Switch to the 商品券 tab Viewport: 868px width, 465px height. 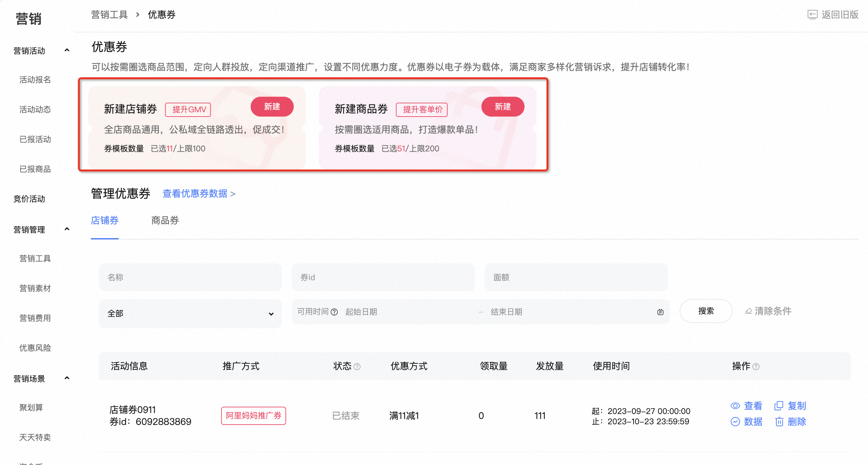(165, 220)
